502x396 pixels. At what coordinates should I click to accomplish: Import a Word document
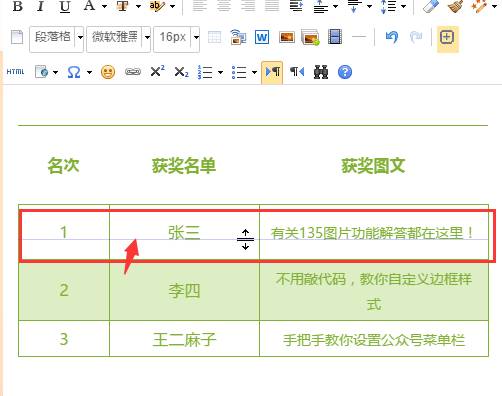262,37
